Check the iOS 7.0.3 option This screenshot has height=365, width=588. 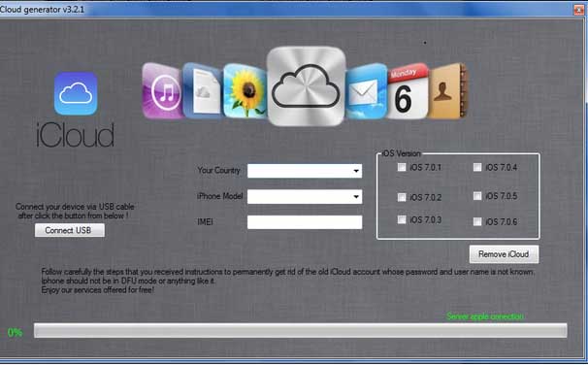point(402,219)
